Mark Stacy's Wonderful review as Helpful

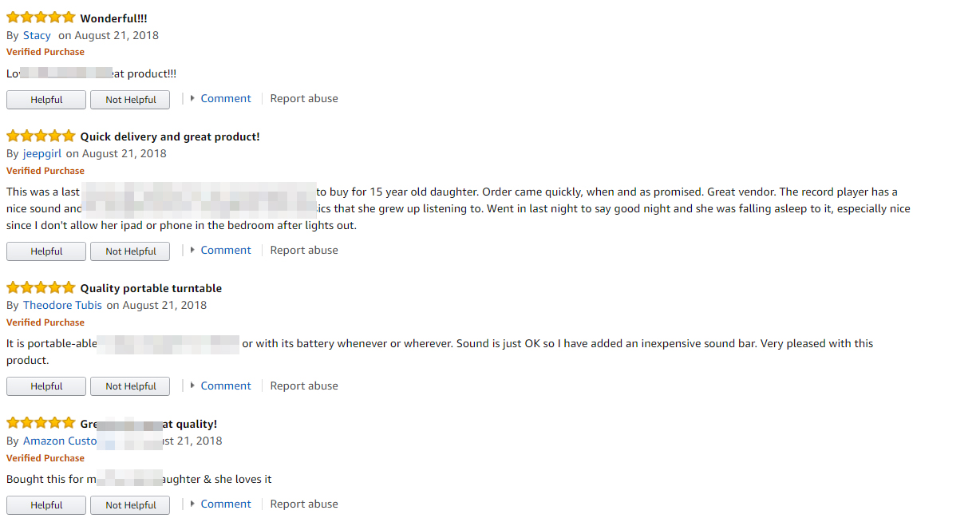point(46,100)
